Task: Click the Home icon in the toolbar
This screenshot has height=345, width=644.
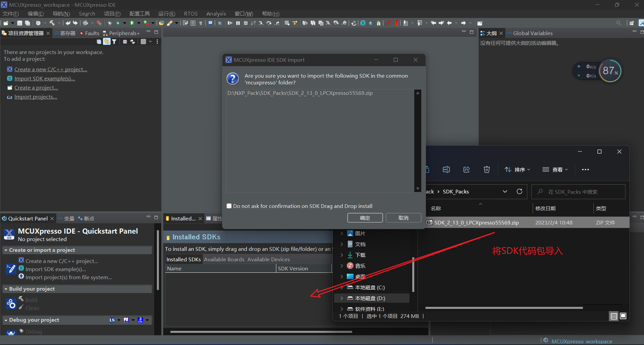Action: (379, 23)
